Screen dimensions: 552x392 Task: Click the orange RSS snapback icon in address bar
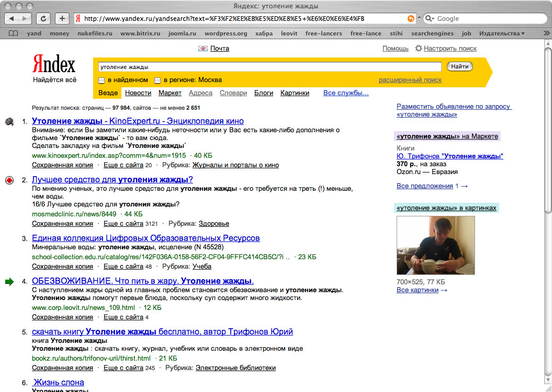click(411, 19)
